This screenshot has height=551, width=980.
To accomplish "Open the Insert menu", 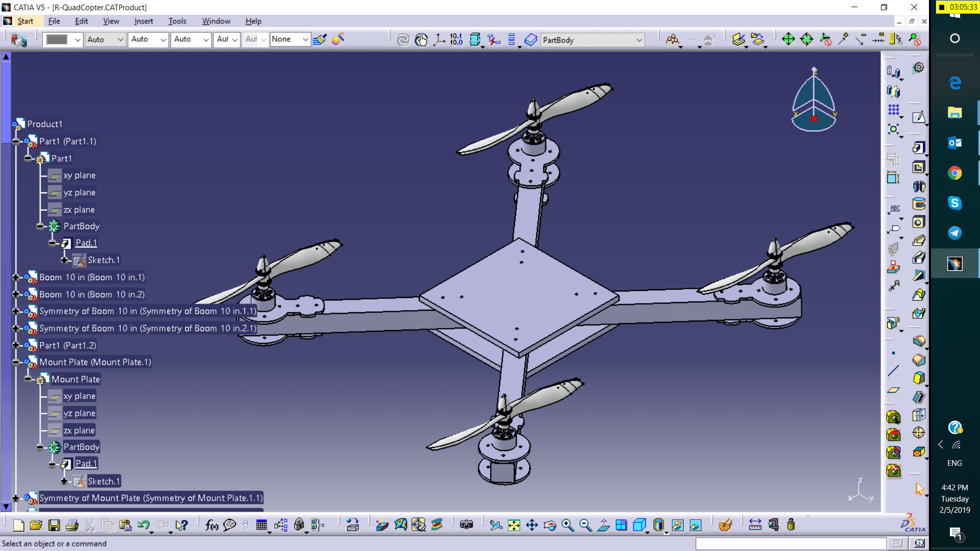I will coord(143,21).
